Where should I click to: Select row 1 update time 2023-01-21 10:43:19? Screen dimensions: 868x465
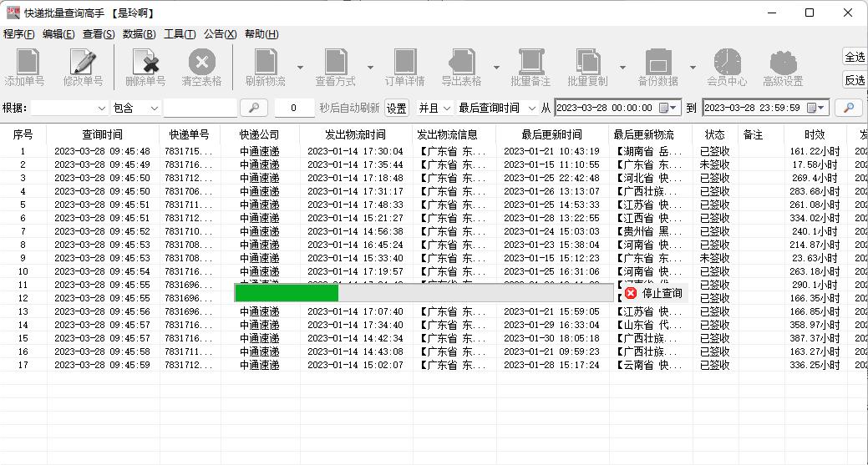coord(552,151)
